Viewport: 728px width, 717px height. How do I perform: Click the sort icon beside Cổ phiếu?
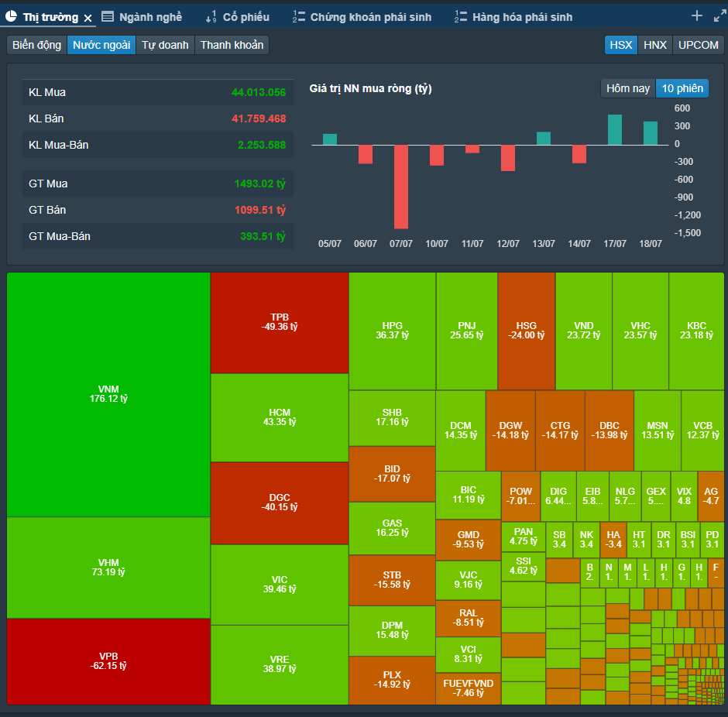pyautogui.click(x=211, y=17)
